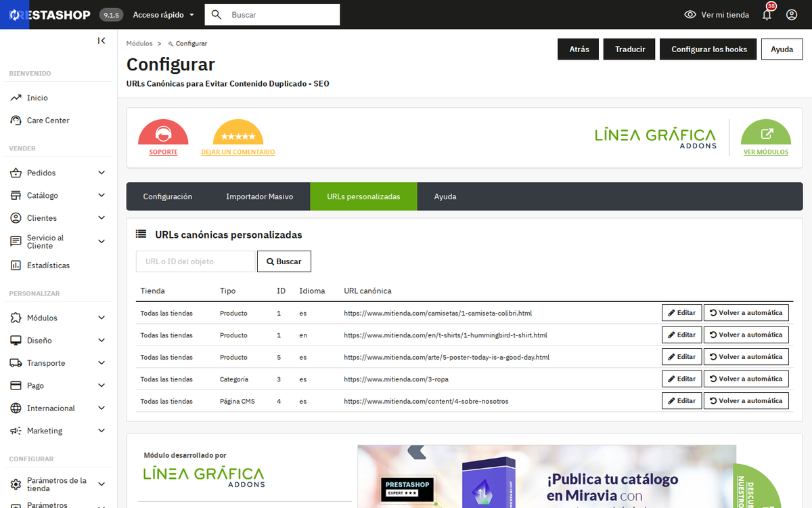Reset sobre-nosotros URL to automática
This screenshot has width=812, height=508.
tap(746, 401)
